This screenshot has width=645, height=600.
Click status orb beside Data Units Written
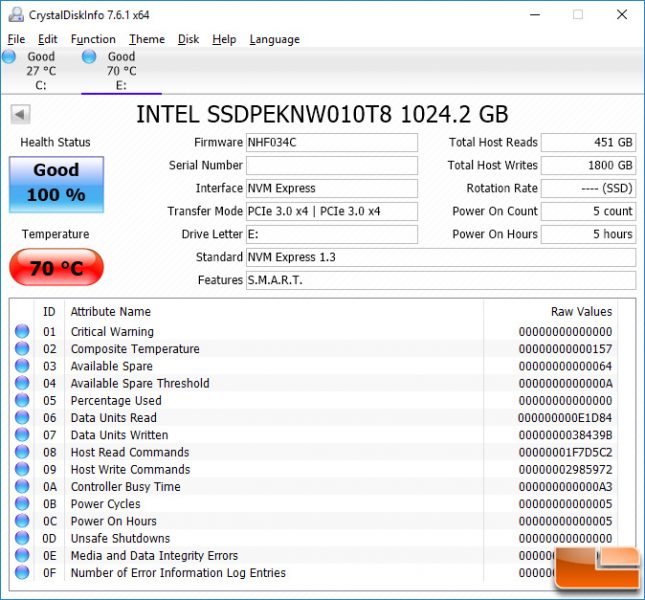22,434
